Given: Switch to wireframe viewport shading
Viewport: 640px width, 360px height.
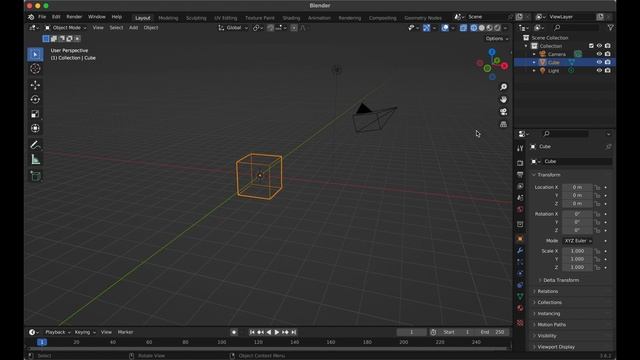Looking at the screenshot, I should pos(473,28).
